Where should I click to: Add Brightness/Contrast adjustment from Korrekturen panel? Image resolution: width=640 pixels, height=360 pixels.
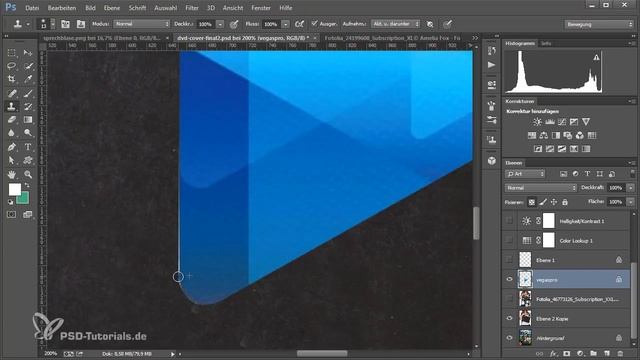pyautogui.click(x=538, y=122)
